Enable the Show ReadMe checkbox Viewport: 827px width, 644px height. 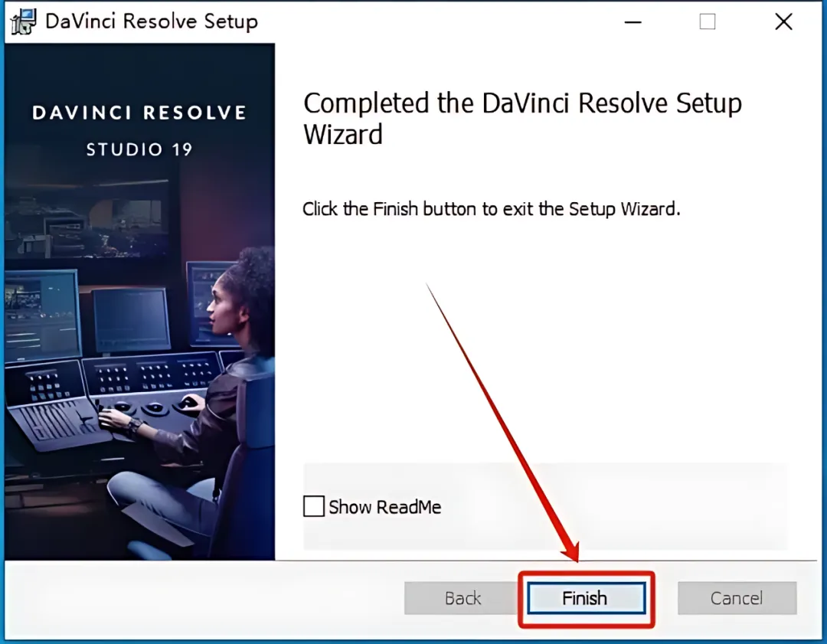coord(314,506)
